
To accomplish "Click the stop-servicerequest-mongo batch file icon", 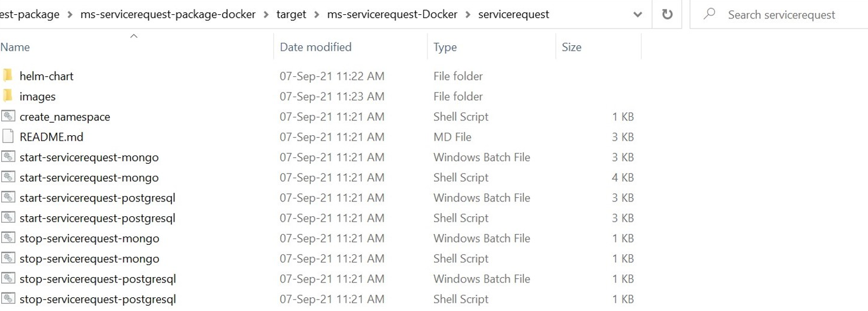I will 8,238.
